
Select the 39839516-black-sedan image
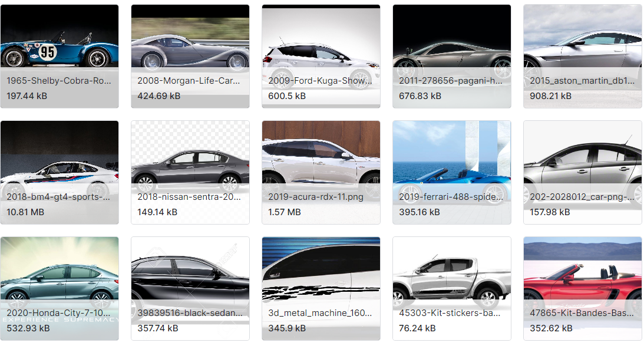tap(190, 271)
